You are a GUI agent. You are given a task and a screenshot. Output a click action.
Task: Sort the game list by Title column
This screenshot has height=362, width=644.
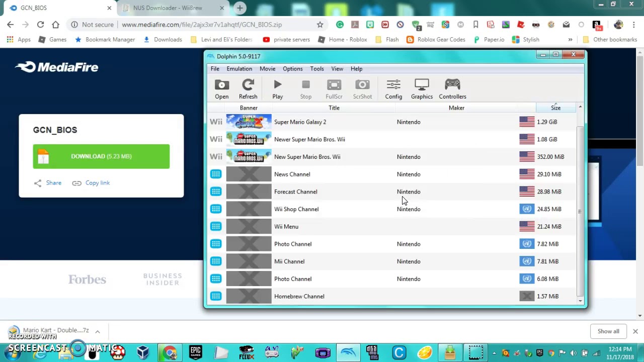pos(334,108)
